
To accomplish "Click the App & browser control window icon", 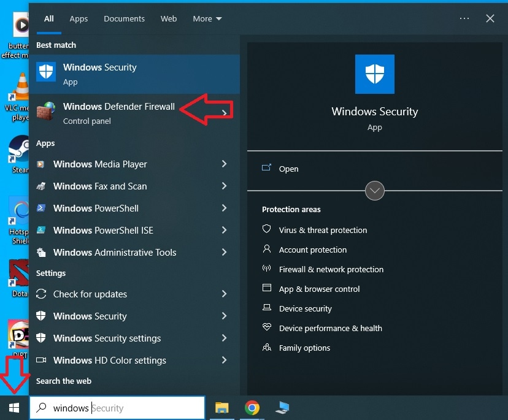I will point(267,288).
